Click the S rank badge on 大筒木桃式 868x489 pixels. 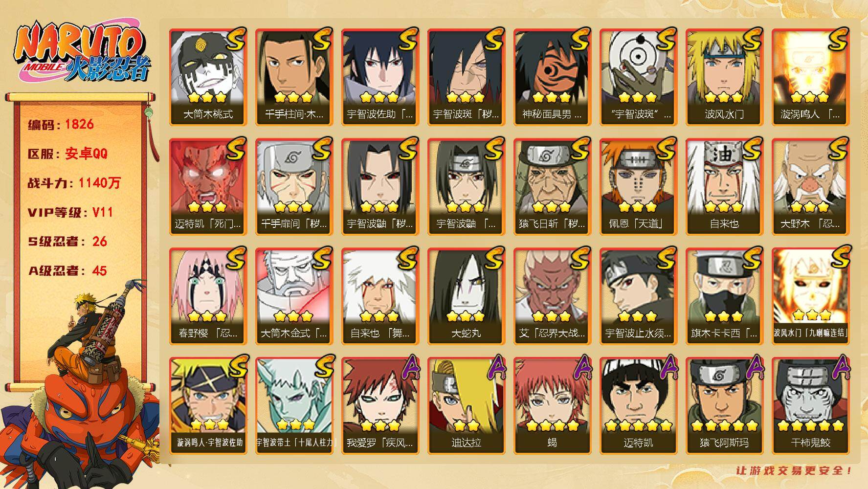click(237, 39)
